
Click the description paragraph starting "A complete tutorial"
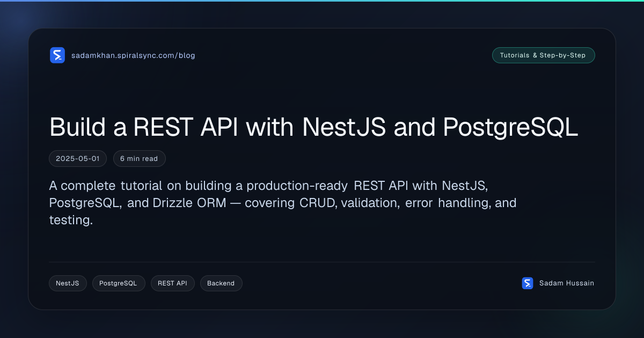pos(283,203)
